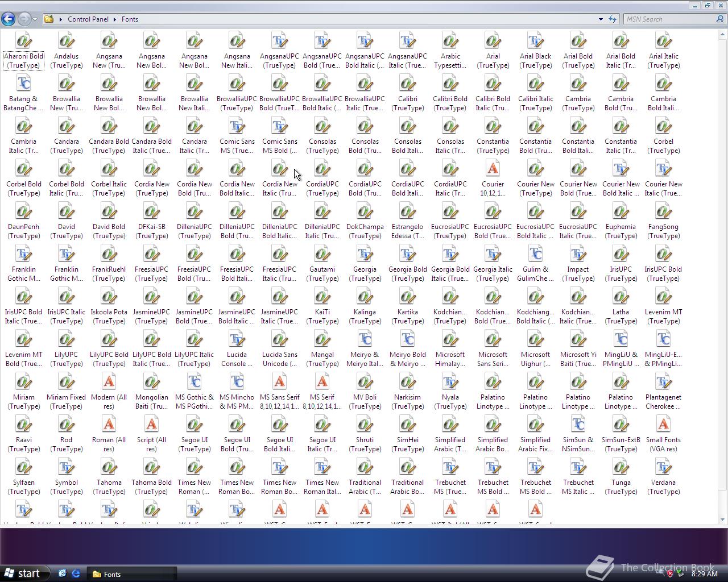Click the vertical scrollbar down arrow
The image size is (728, 582).
pos(723,519)
